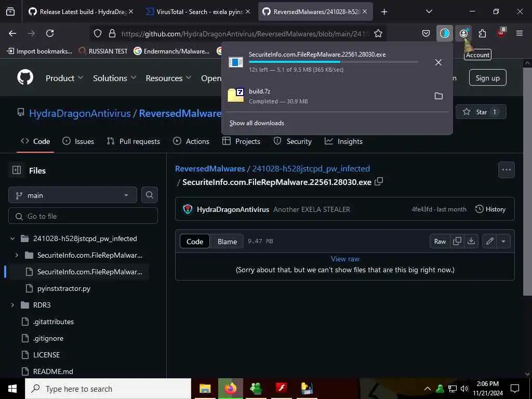Open the Projects tab
Image resolution: width=532 pixels, height=399 pixels.
[241, 141]
